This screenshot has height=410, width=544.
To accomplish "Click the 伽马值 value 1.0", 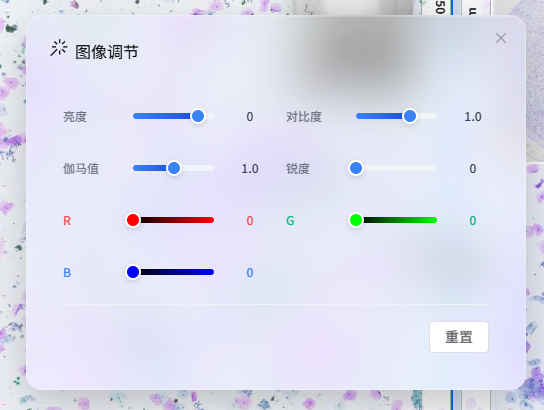I will 250,169.
